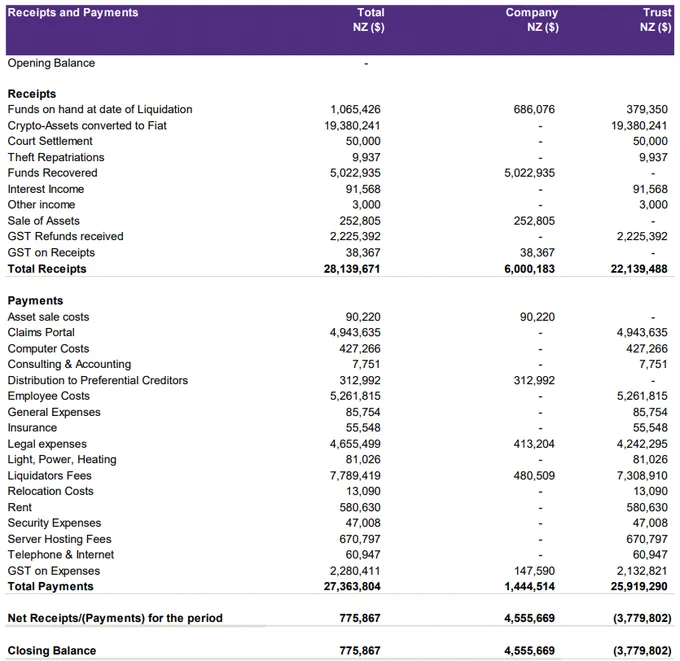
Task: Click the 'Employee Costs' row label
Action: pyautogui.click(x=49, y=396)
